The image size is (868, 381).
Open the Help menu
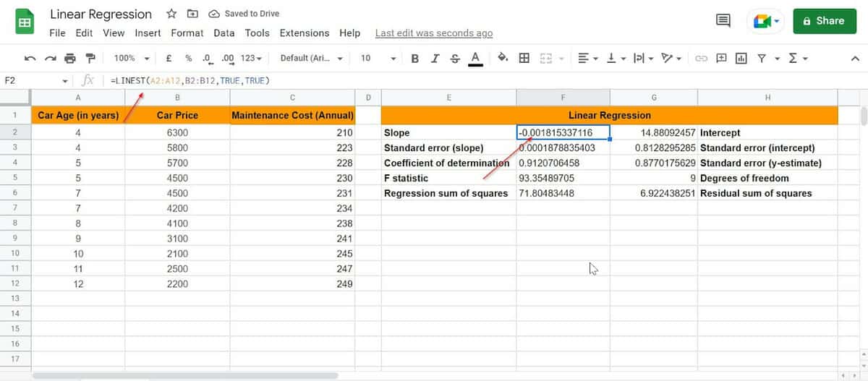349,33
